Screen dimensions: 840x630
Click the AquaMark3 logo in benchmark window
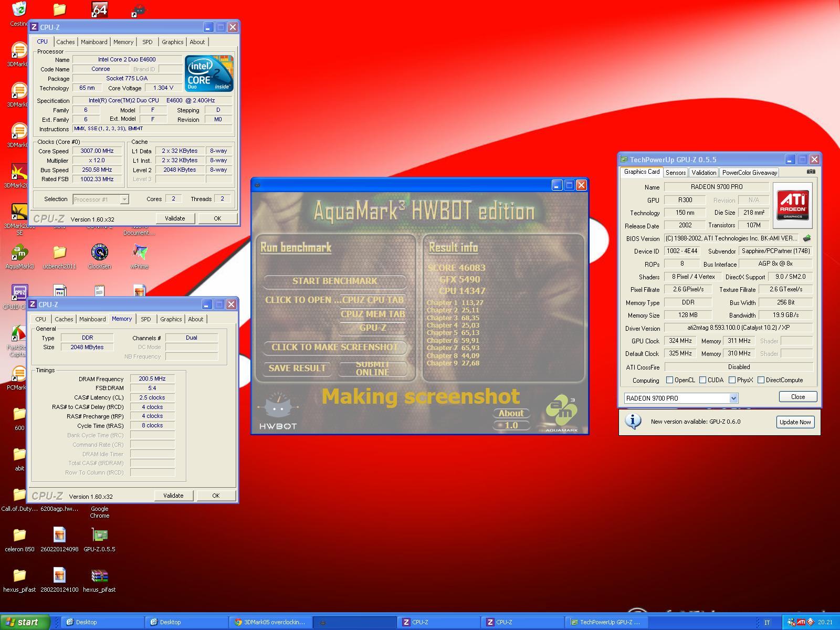click(561, 413)
